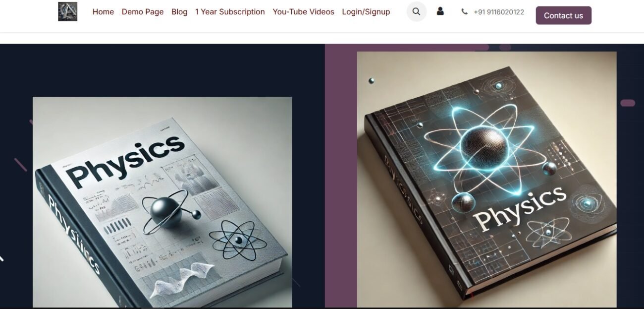Click the user account icon

pyautogui.click(x=440, y=11)
